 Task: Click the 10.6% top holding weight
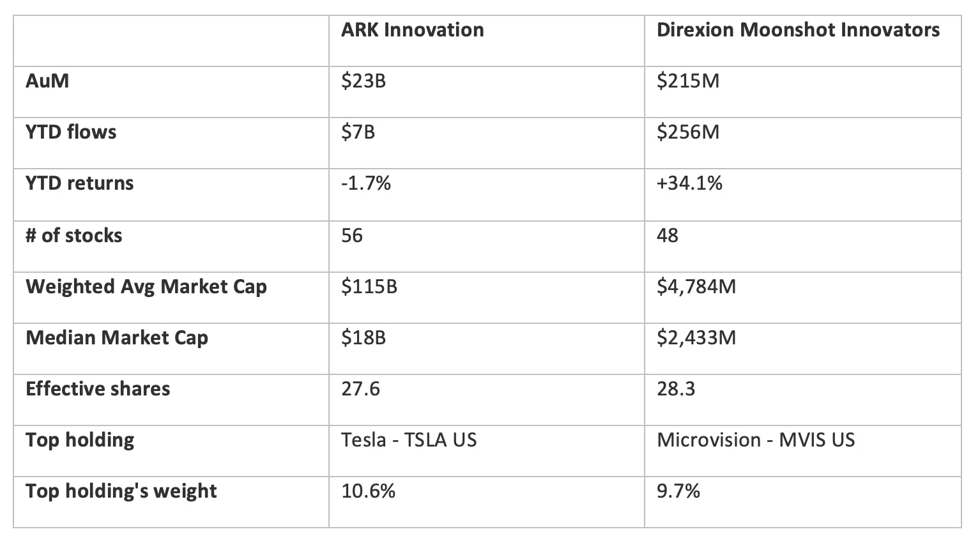(x=368, y=491)
